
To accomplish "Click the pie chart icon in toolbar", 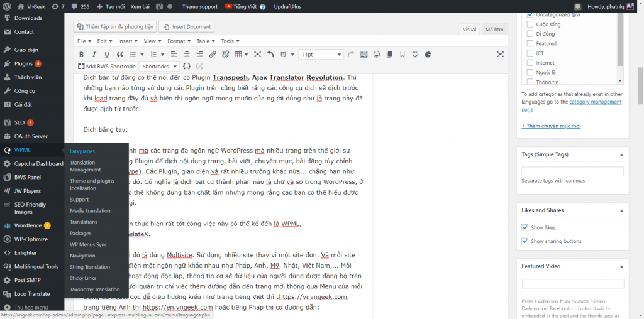I will coord(428,54).
